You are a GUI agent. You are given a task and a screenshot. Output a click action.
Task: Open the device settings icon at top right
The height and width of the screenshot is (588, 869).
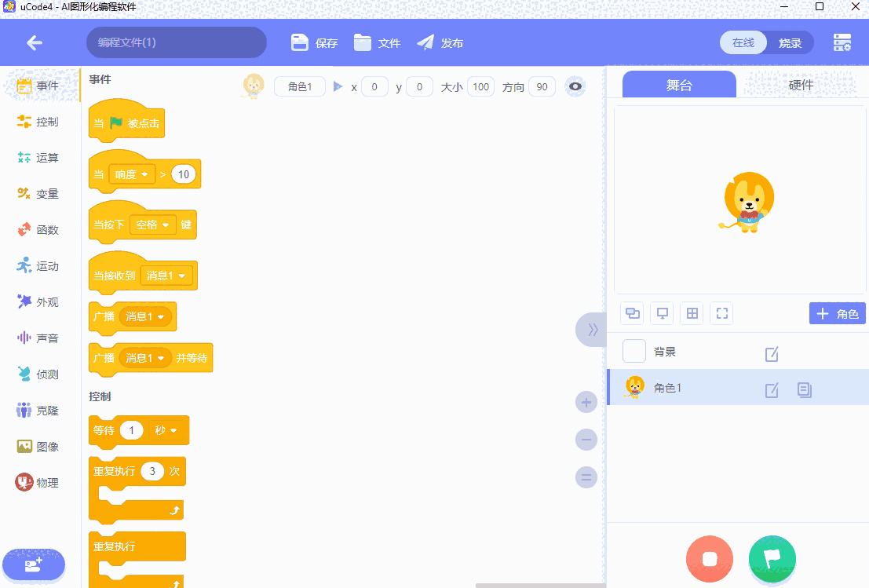click(x=842, y=43)
